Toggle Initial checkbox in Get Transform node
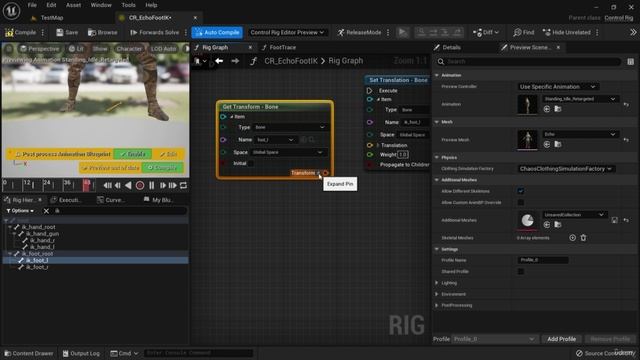 point(251,164)
